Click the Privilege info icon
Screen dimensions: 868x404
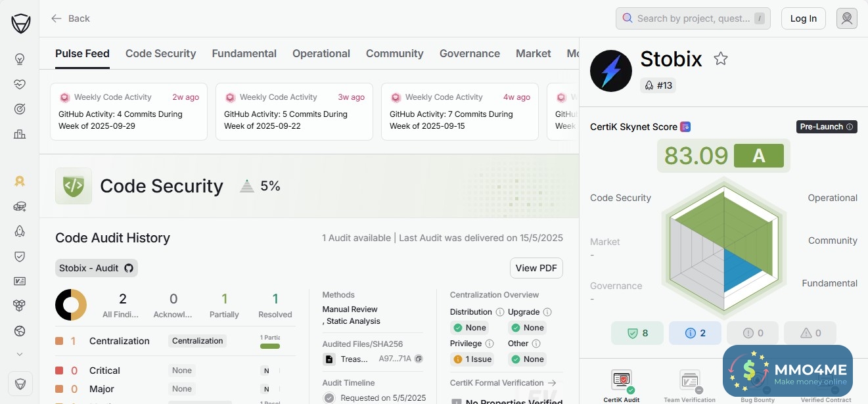pos(489,344)
